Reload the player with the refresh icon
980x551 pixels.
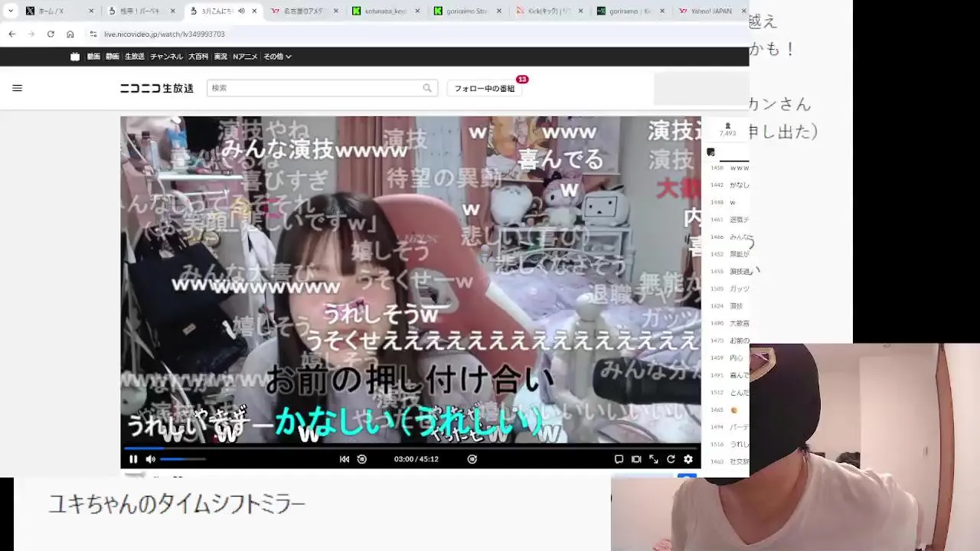tap(671, 459)
